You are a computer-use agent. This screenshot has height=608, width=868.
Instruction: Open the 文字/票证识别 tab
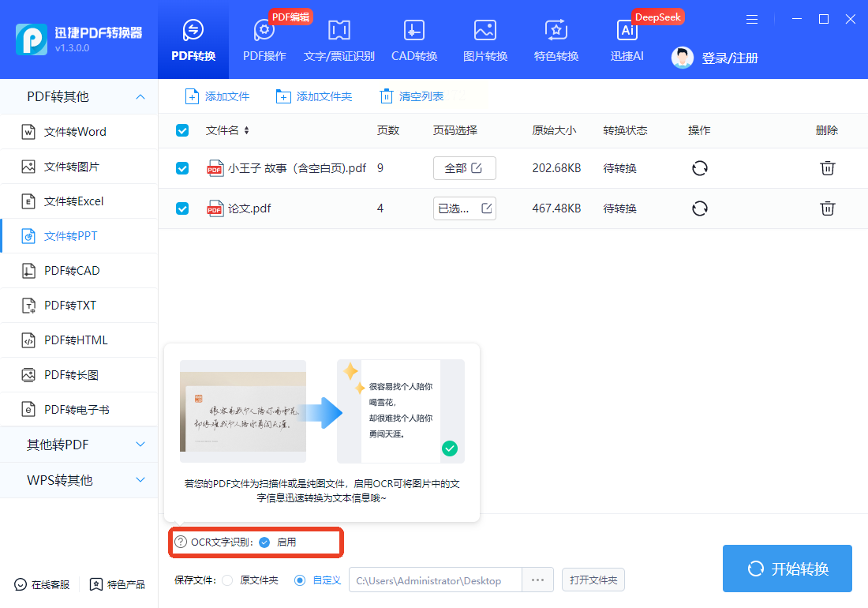pos(339,40)
